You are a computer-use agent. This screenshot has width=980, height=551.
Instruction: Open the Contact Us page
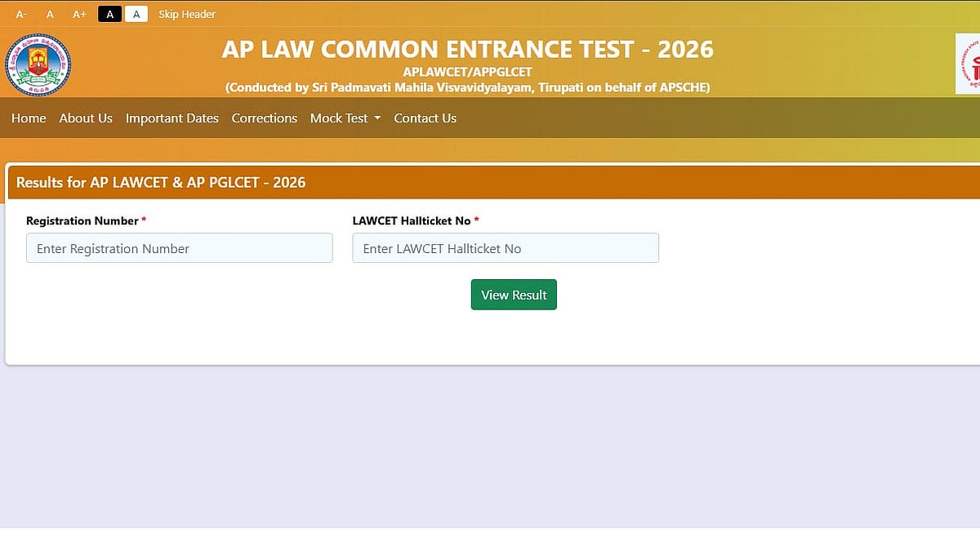tap(425, 118)
